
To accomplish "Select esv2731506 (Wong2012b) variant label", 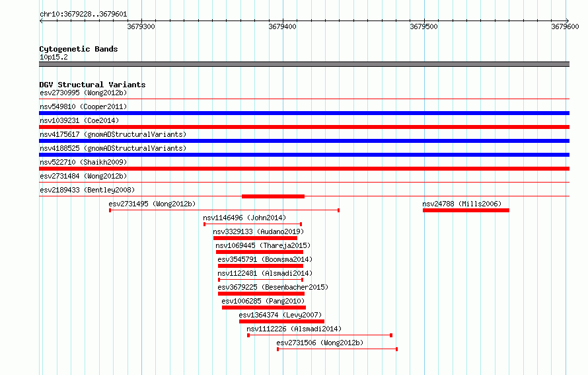I will click(x=320, y=343).
